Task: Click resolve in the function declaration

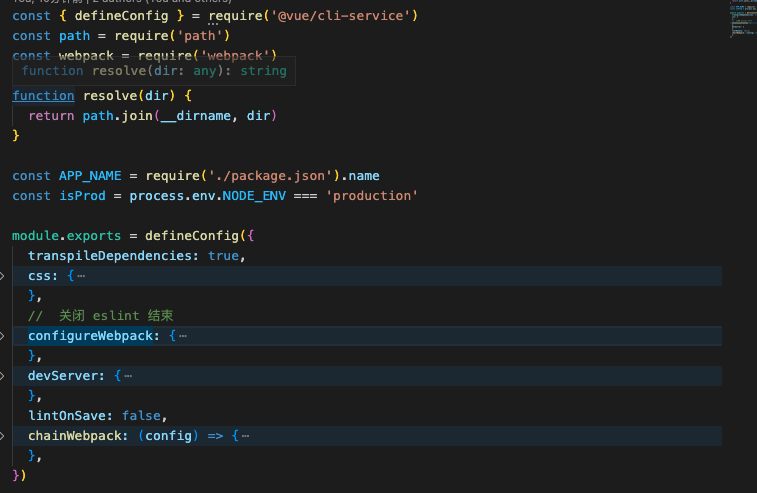Action: pyautogui.click(x=110, y=96)
